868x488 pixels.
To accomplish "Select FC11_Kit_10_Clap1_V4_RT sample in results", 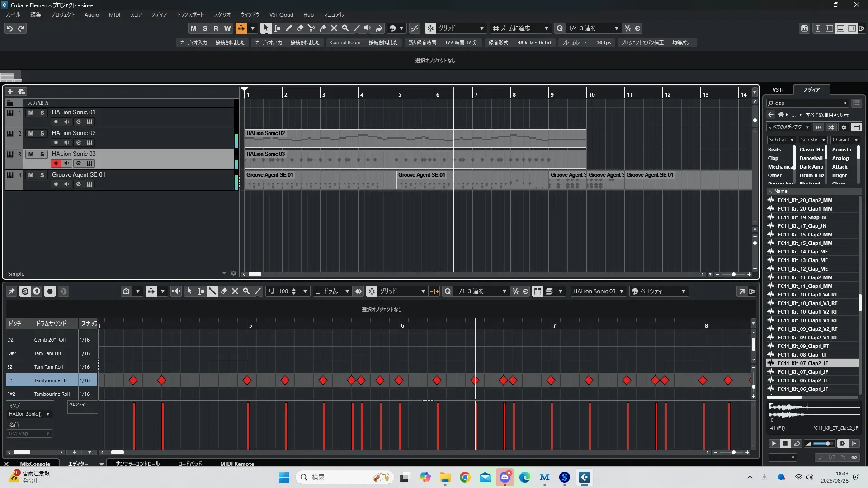I will (x=807, y=295).
